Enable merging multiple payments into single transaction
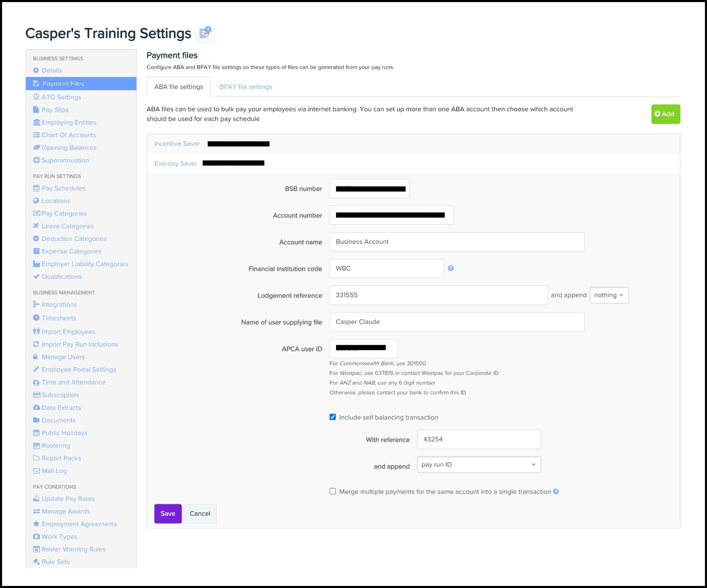The height and width of the screenshot is (588, 707). (332, 491)
